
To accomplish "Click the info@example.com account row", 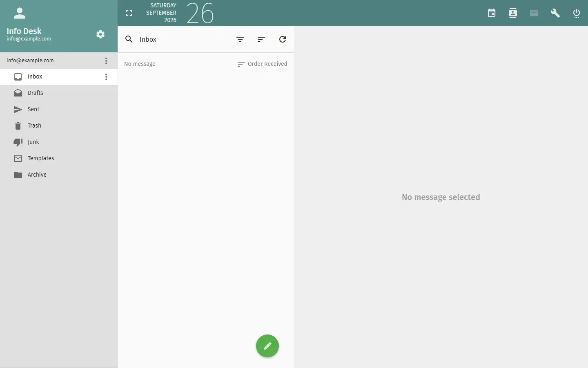I will (59, 61).
